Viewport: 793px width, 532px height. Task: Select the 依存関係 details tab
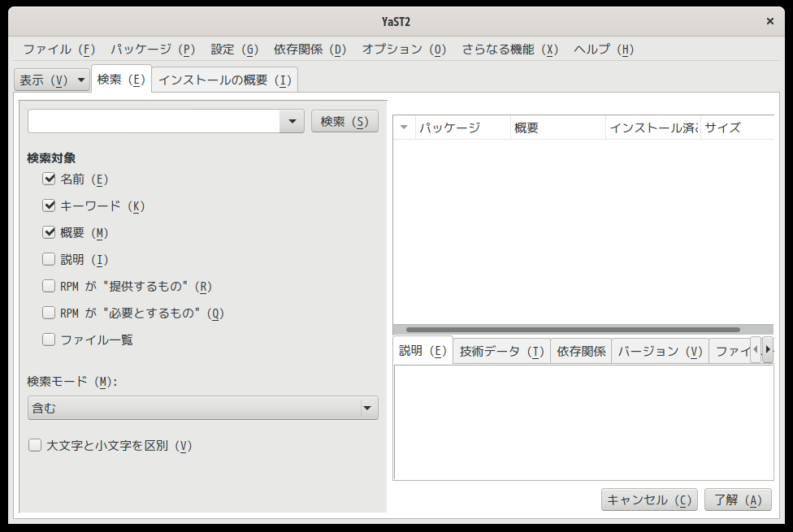[x=581, y=351]
